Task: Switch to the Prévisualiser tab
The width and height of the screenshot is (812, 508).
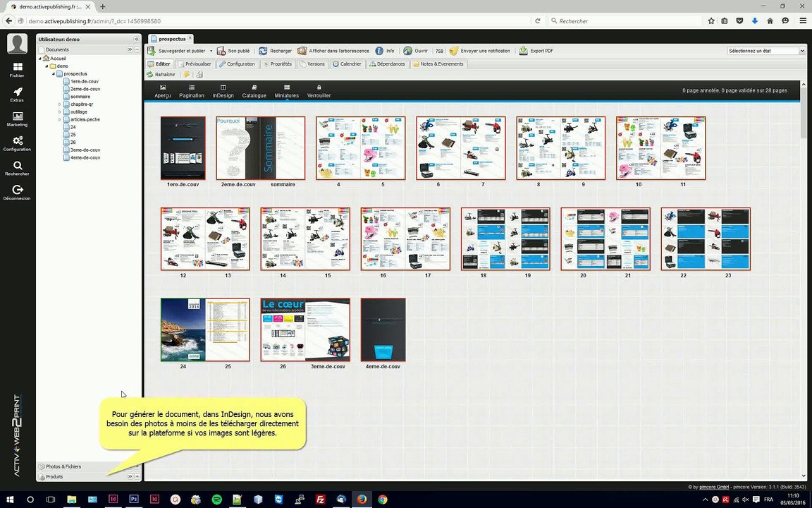Action: 195,64
